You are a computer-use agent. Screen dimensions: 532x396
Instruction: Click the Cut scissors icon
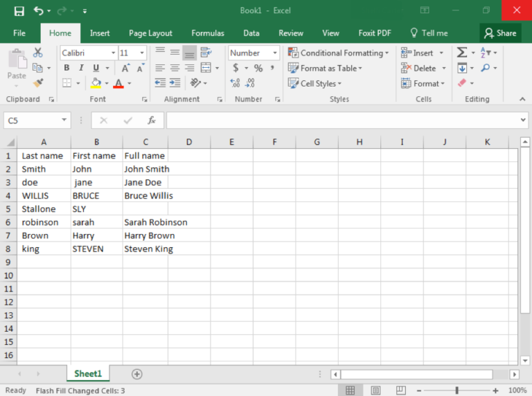[38, 53]
